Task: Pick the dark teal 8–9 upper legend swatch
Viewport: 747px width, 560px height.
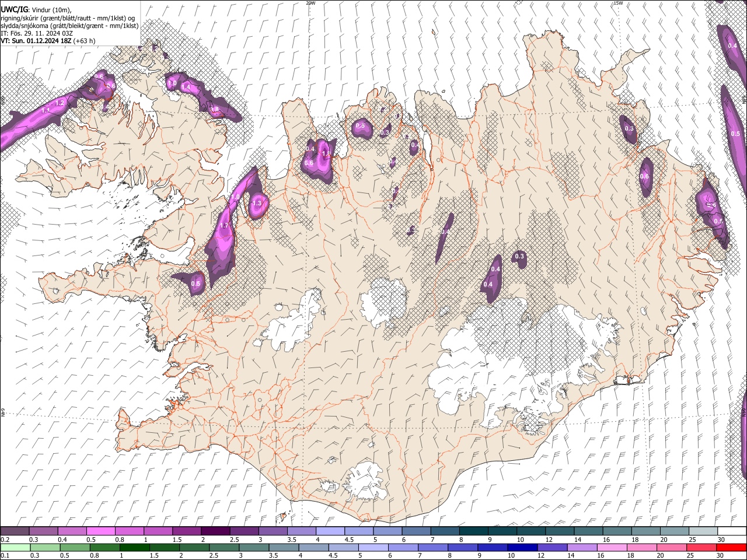Action: 473,531
